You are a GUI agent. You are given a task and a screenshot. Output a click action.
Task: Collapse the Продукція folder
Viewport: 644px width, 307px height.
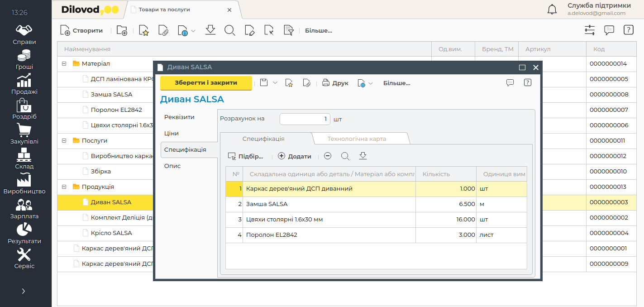(64, 187)
